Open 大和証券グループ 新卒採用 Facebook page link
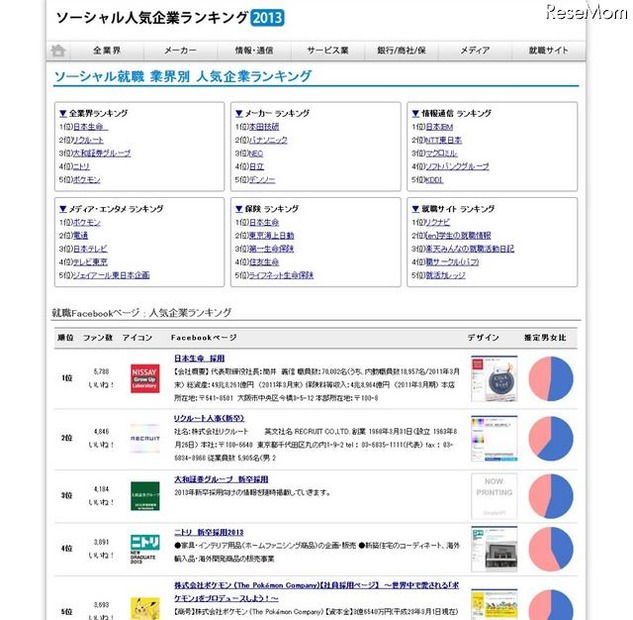This screenshot has height=620, width=633. point(221,480)
